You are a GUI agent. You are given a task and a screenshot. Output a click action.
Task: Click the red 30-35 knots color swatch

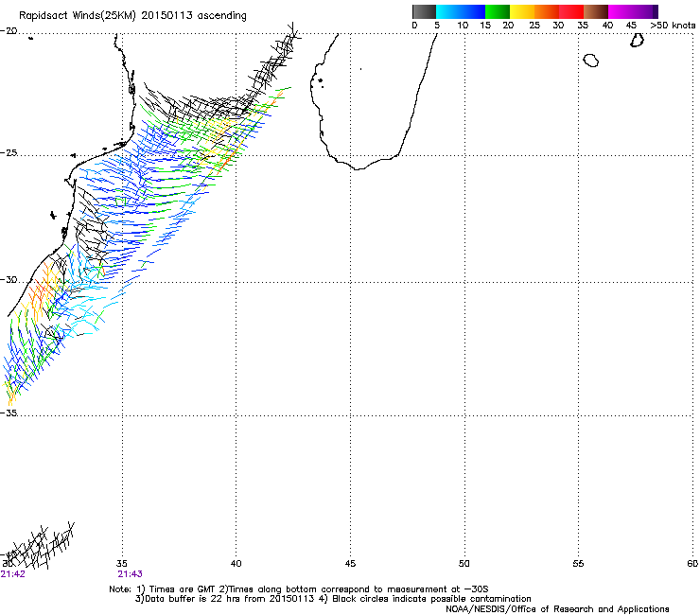click(571, 11)
